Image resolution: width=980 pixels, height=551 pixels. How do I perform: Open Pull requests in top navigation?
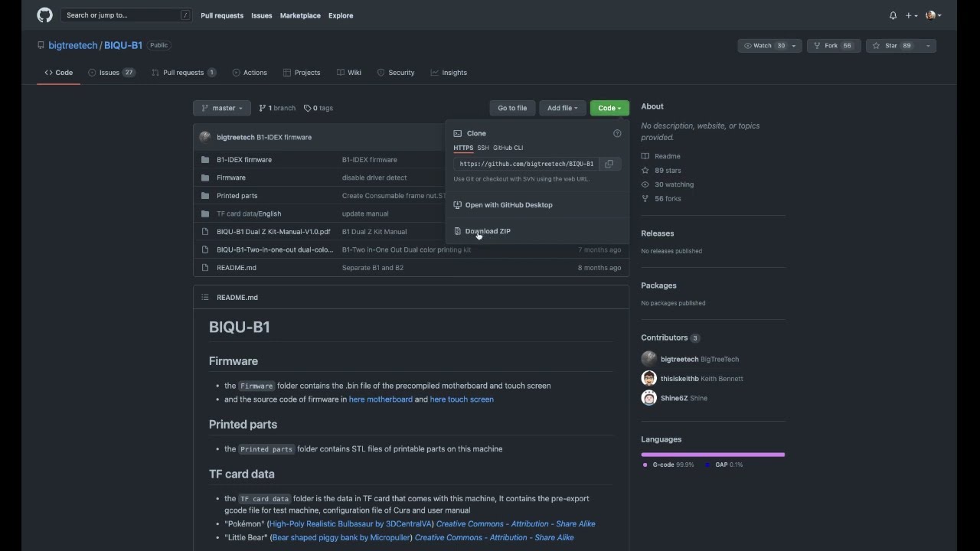tap(222, 15)
